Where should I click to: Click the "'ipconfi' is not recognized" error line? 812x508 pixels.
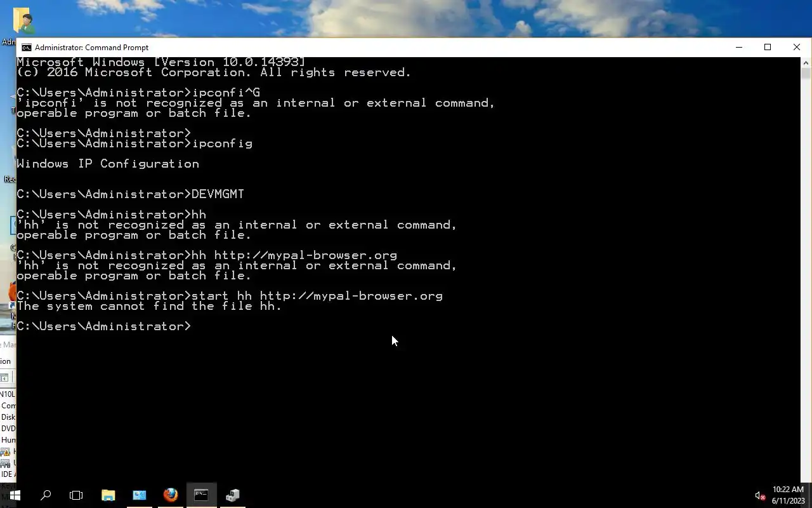coord(256,103)
